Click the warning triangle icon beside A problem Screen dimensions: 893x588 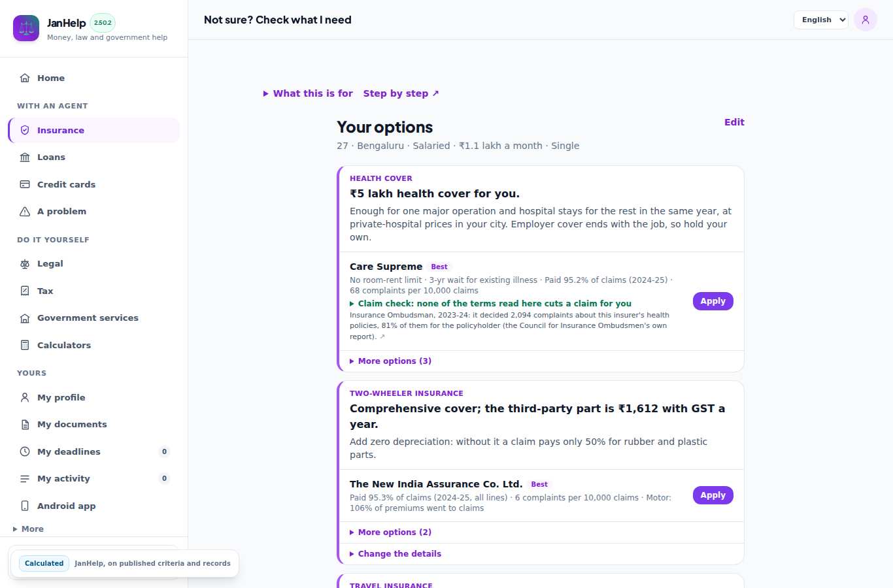pos(25,212)
